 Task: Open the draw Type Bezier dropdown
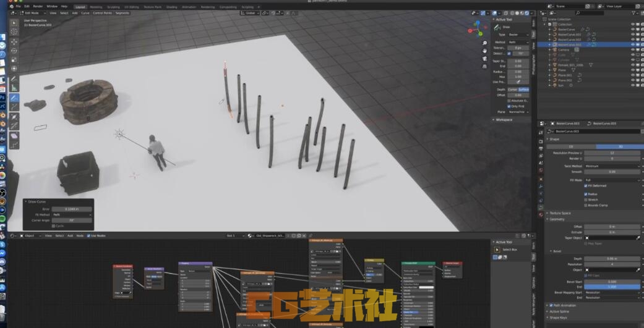coord(518,35)
